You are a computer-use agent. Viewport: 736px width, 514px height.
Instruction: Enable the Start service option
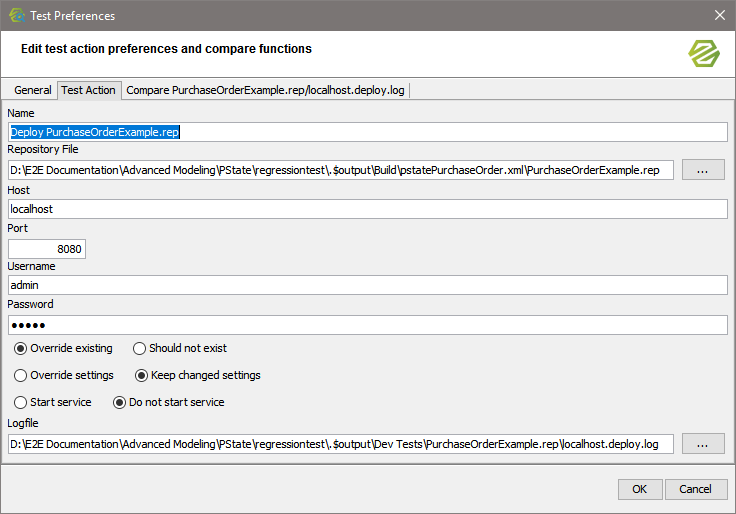21,403
